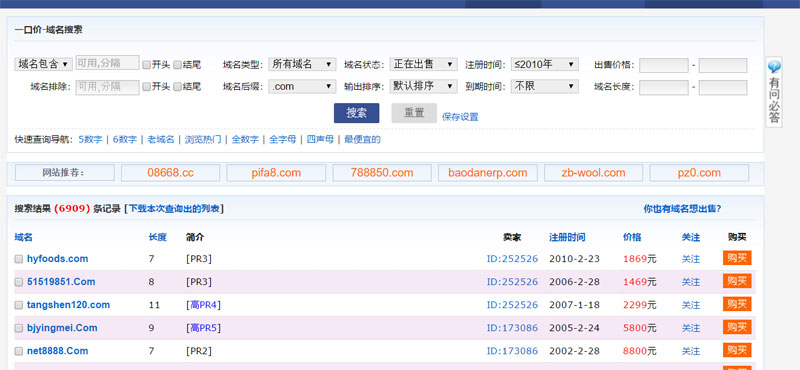Open the 到期时间 不限 dropdown
Image resolution: width=800 pixels, height=370 pixels.
pos(545,86)
